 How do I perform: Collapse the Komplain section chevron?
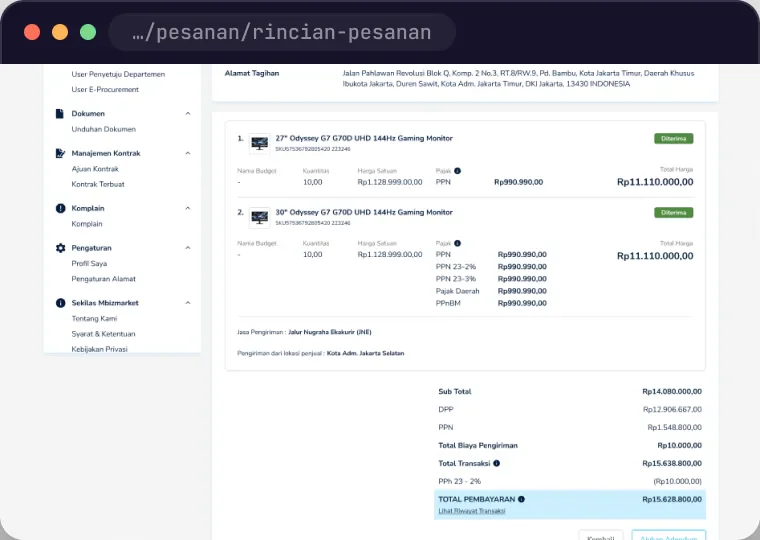tap(188, 208)
